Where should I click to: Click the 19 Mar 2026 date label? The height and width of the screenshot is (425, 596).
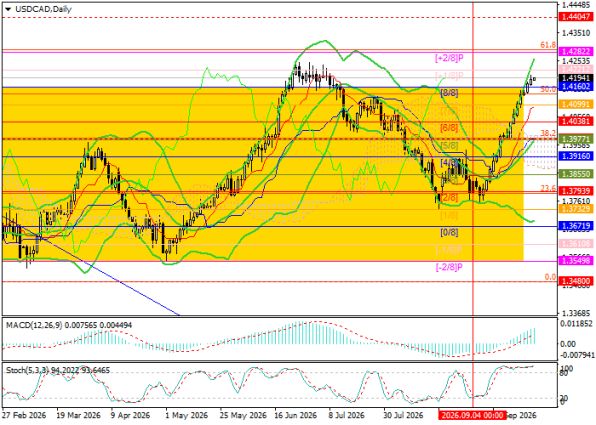(x=79, y=414)
